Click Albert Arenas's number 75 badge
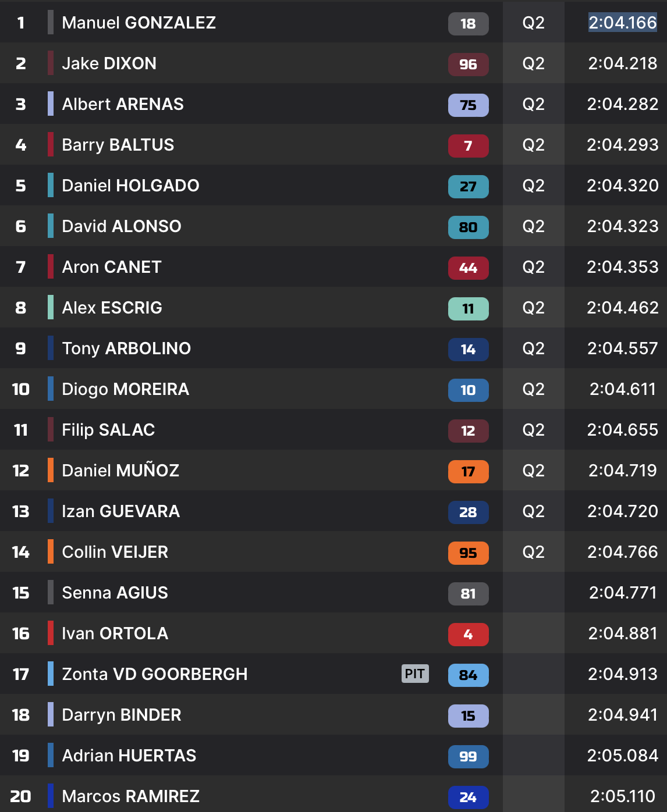Screen dimensions: 667x812 (468, 105)
